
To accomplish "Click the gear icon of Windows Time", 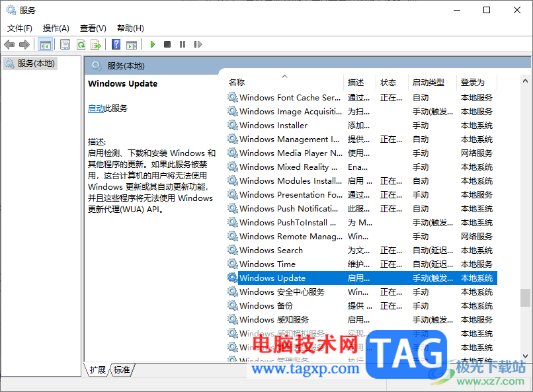I will (x=233, y=264).
